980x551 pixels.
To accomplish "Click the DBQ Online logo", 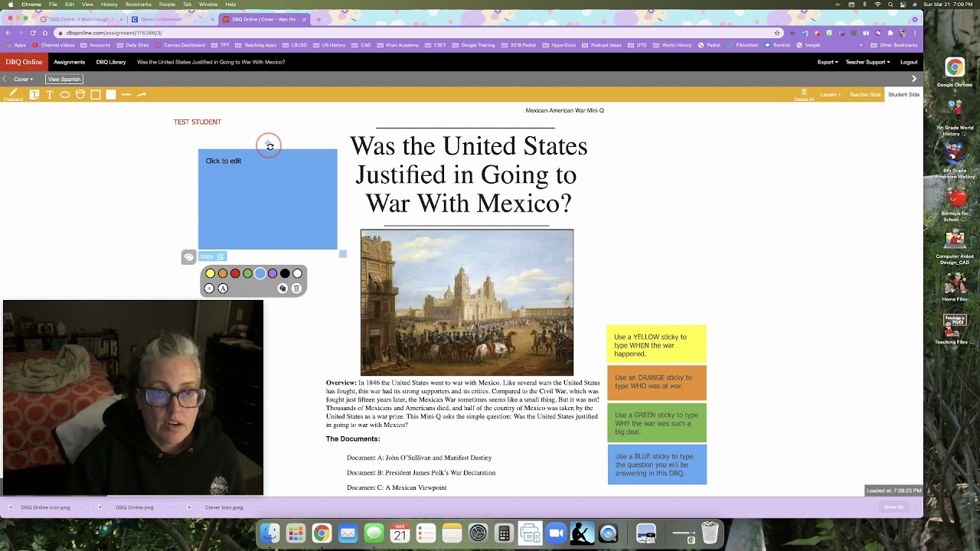I will pos(24,62).
